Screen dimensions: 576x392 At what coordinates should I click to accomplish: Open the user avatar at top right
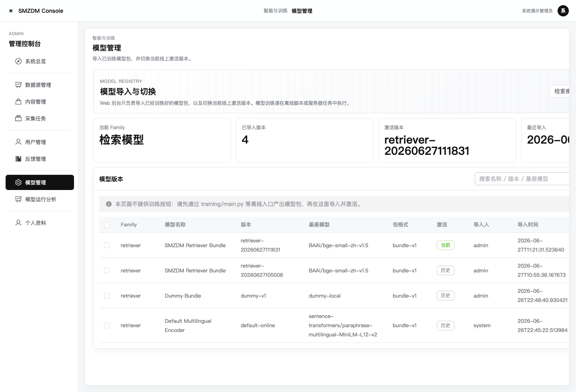563,11
